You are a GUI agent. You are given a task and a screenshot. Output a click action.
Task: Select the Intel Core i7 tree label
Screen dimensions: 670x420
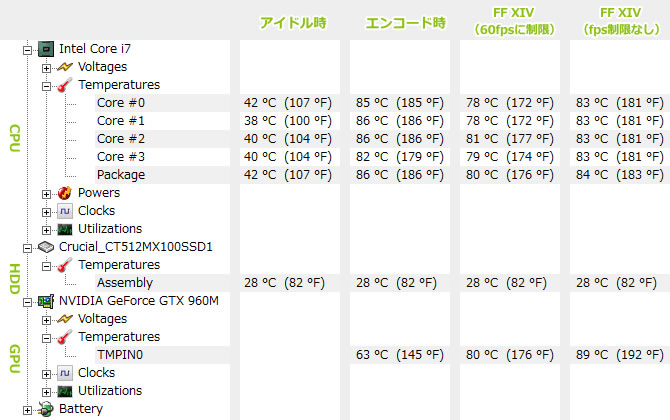coord(95,49)
